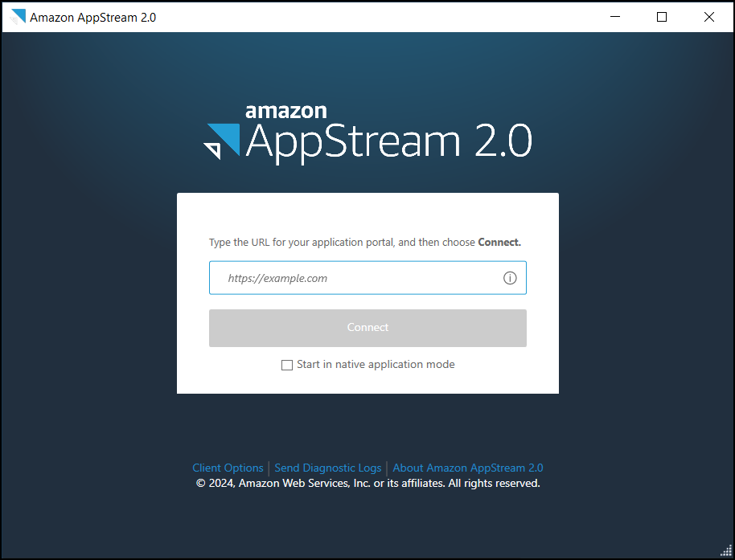Click the info icon inside the URL field
Viewport: 735px width, 560px height.
(x=510, y=277)
